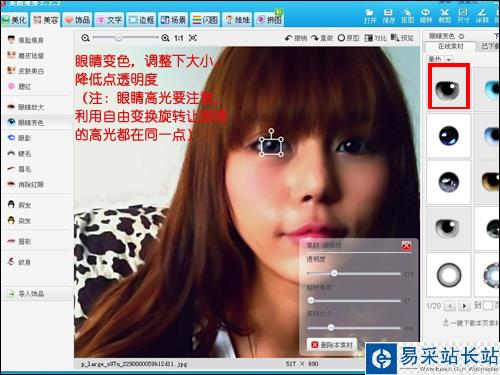Click the zoom out magnifier

point(86,38)
